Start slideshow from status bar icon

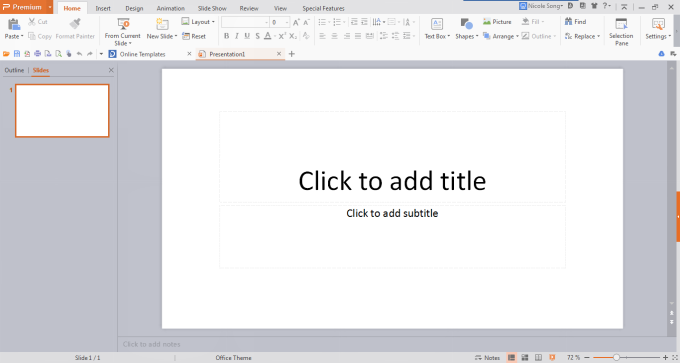[552, 358]
